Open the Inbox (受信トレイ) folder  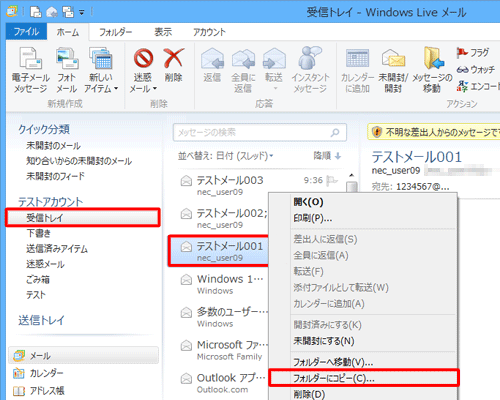click(83, 218)
